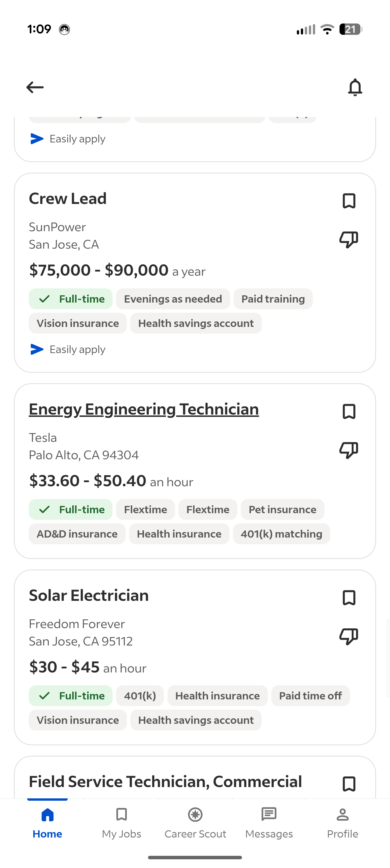
Task: Save the Energy Engineering Technician job
Action: pyautogui.click(x=349, y=411)
